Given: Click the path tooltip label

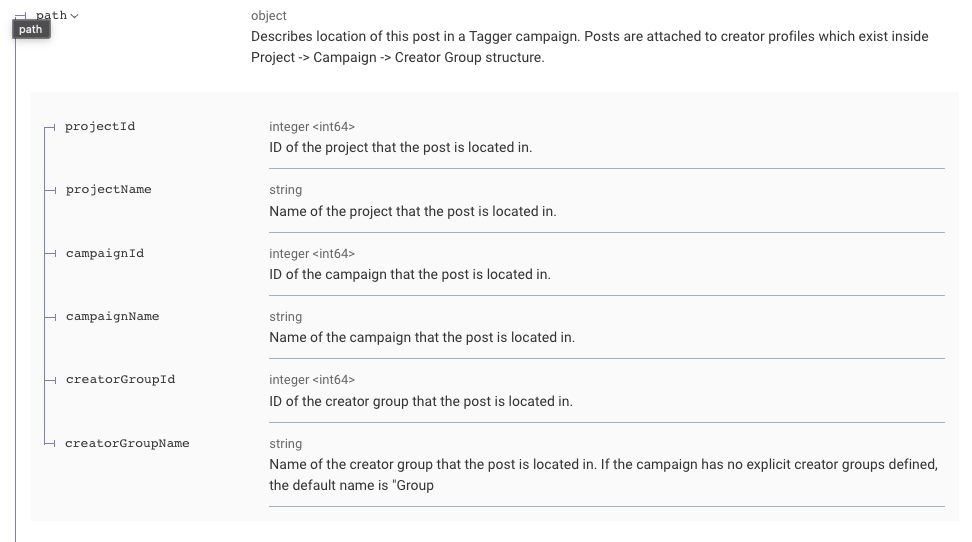Looking at the screenshot, I should [31, 29].
